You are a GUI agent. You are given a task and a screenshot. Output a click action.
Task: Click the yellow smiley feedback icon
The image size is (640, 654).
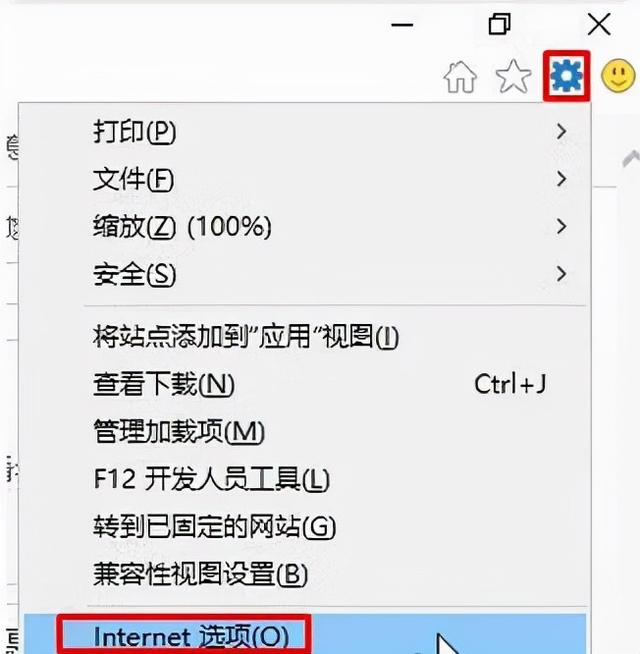tap(618, 76)
